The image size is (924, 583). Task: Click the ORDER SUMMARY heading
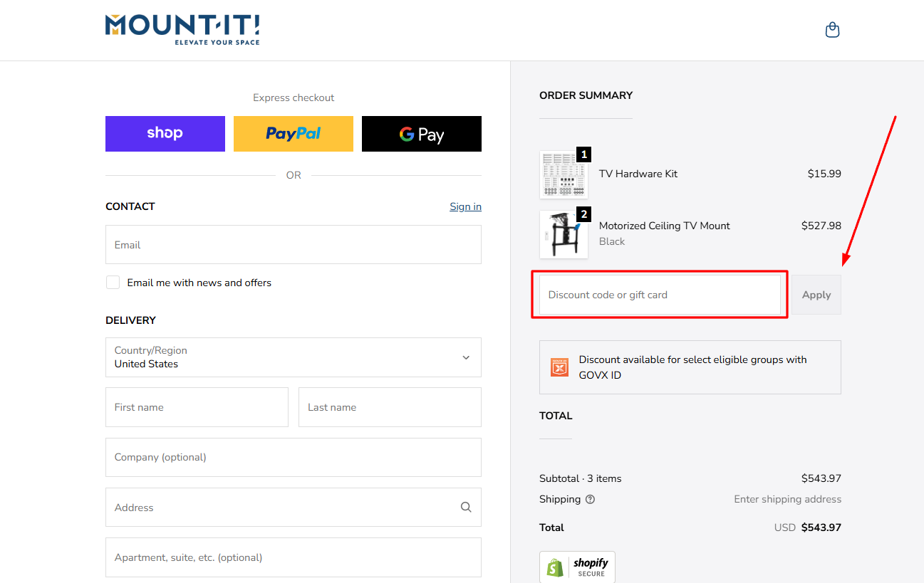[586, 95]
